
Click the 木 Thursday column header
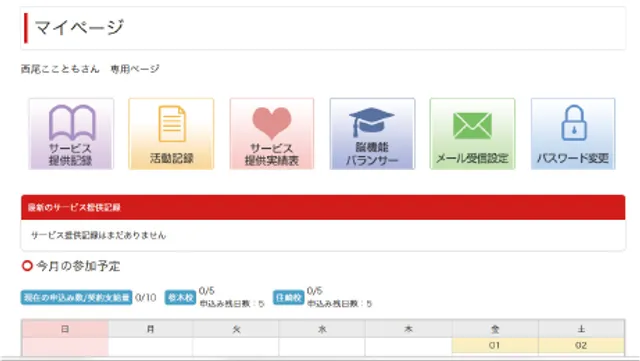(x=409, y=329)
